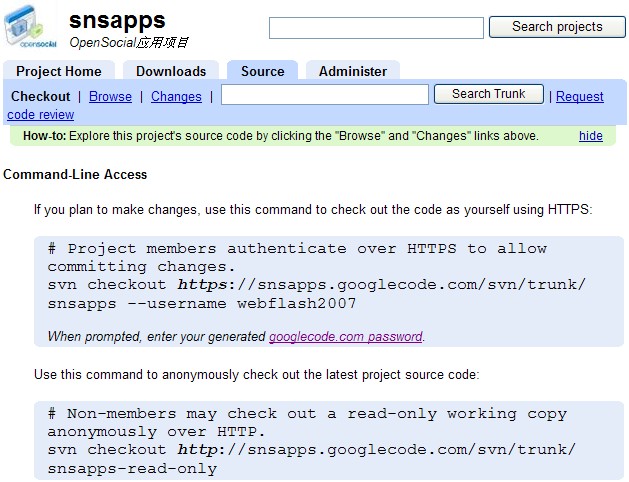Click the Search projects button

click(x=557, y=27)
